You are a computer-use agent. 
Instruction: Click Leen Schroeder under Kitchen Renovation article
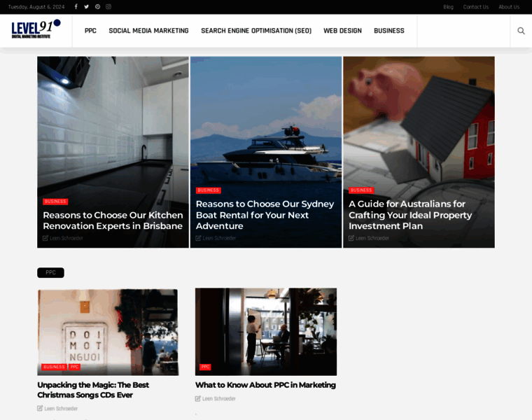point(66,238)
